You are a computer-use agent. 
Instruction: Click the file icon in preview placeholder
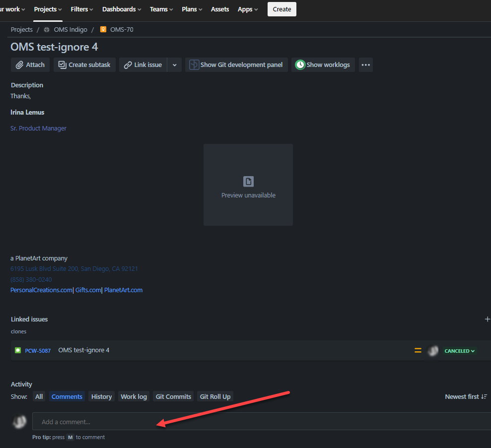[248, 182]
